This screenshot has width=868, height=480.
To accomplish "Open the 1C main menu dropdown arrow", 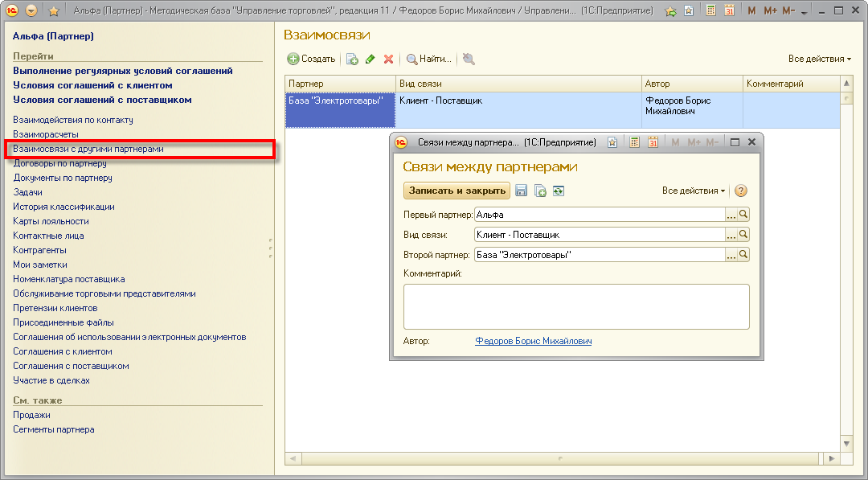I will 31,10.
